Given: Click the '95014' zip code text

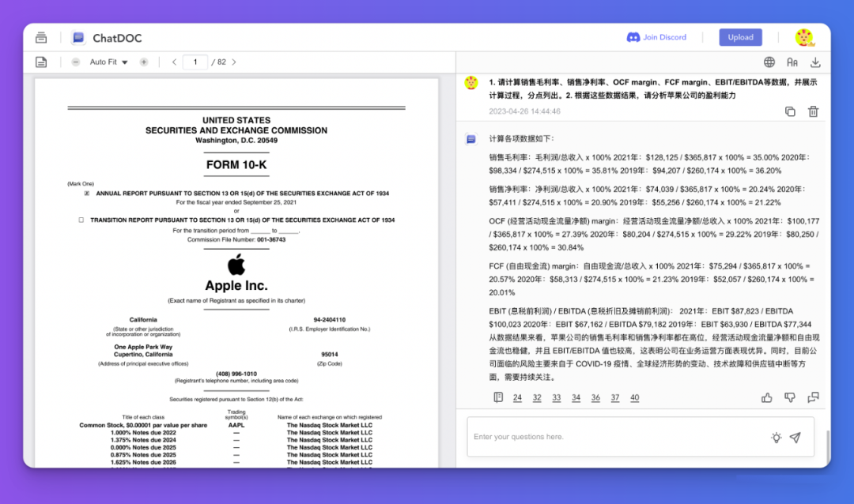Looking at the screenshot, I should [x=330, y=355].
